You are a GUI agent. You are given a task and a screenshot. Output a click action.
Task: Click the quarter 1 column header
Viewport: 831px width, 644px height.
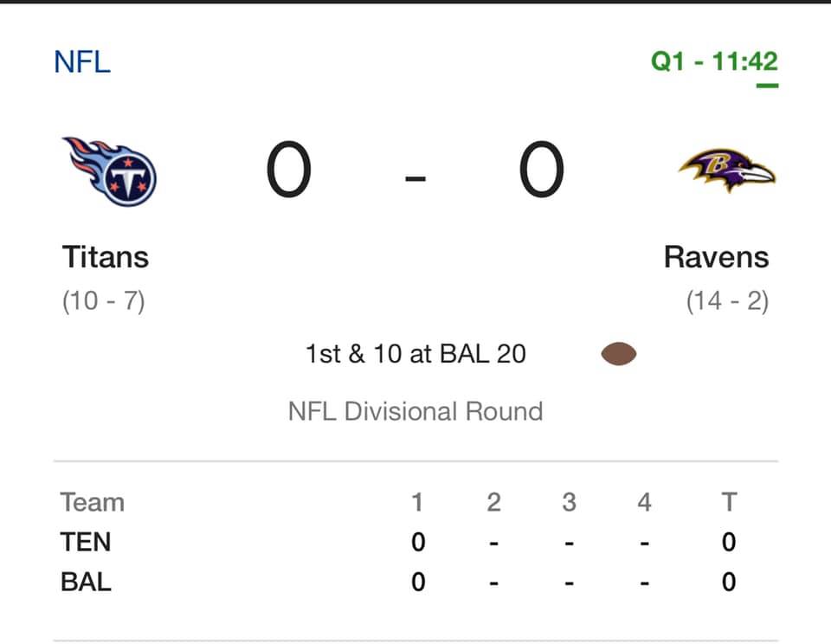(x=418, y=502)
